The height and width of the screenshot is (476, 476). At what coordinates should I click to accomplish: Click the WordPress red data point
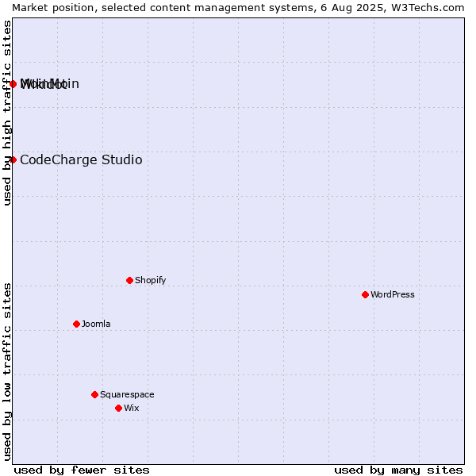coord(365,294)
